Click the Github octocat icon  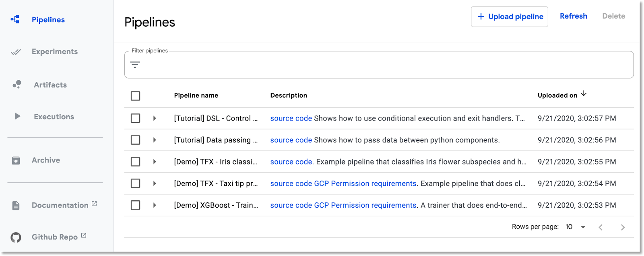(x=16, y=237)
